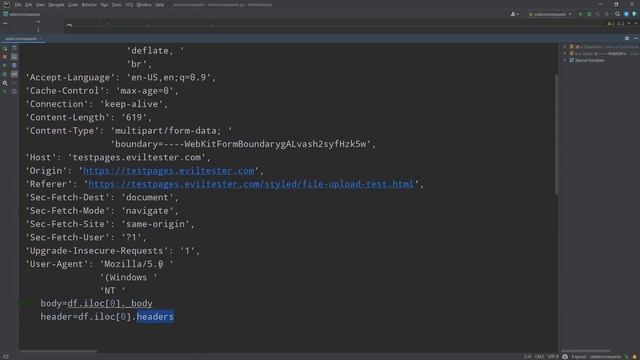This screenshot has width=640, height=360.
Task: Close the seleniumrequests console tab
Action: pos(40,39)
